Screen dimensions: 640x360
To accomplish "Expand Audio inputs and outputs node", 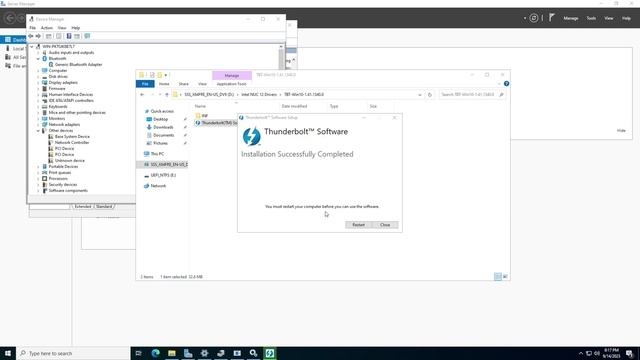I will click(38, 53).
